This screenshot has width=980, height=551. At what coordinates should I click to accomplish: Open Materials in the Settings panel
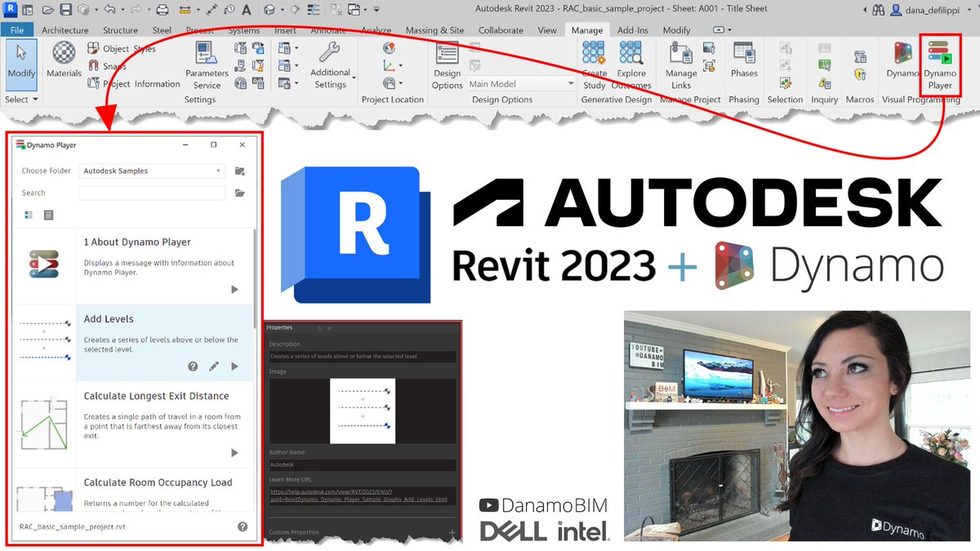pos(64,60)
